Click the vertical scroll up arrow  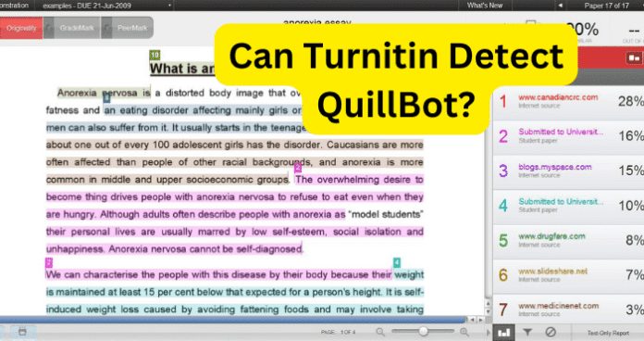pyautogui.click(x=488, y=304)
